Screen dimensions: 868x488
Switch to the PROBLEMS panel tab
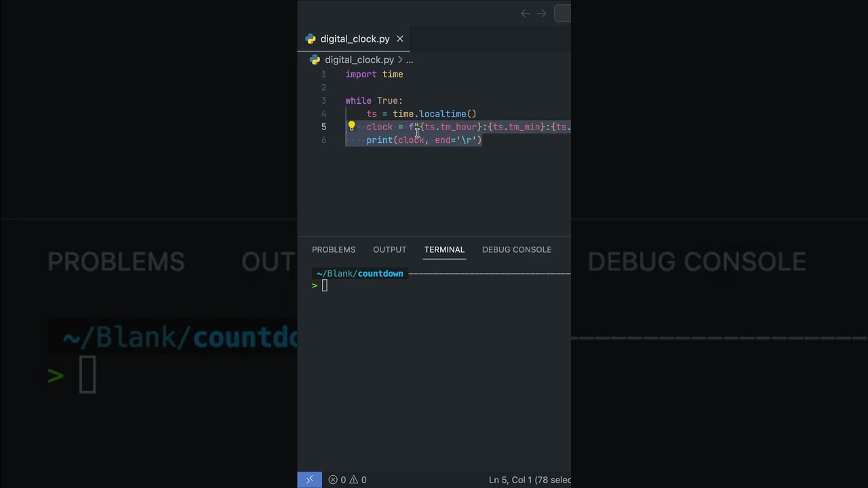point(334,249)
